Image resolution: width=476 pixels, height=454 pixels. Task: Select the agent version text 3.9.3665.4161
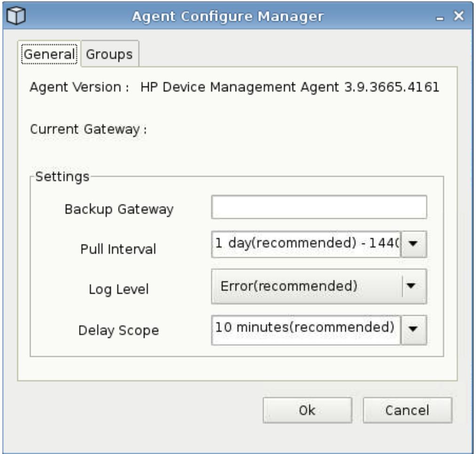point(392,87)
